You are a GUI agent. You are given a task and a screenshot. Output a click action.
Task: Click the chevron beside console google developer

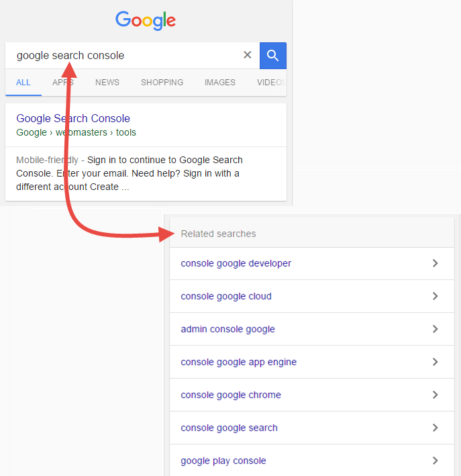tap(436, 263)
